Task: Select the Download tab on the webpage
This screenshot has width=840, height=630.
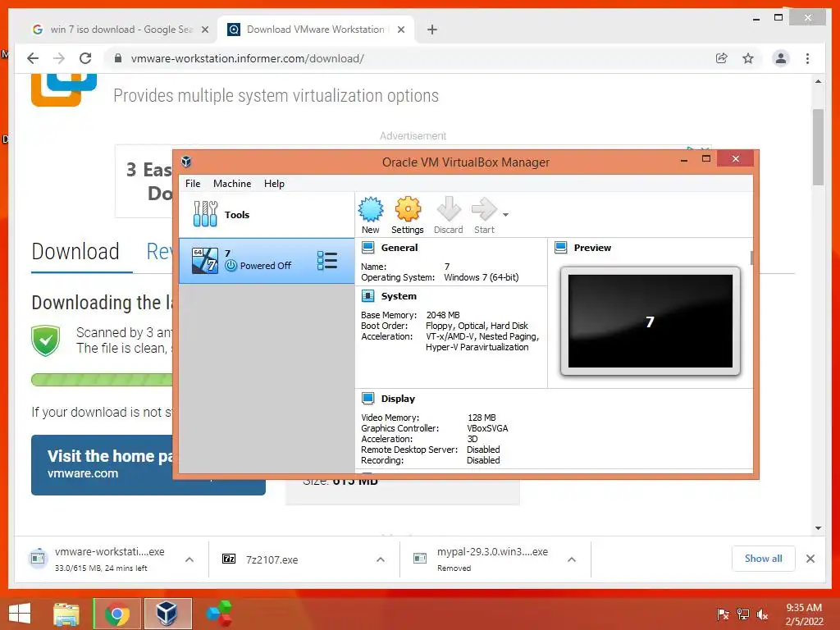Action: coord(75,252)
